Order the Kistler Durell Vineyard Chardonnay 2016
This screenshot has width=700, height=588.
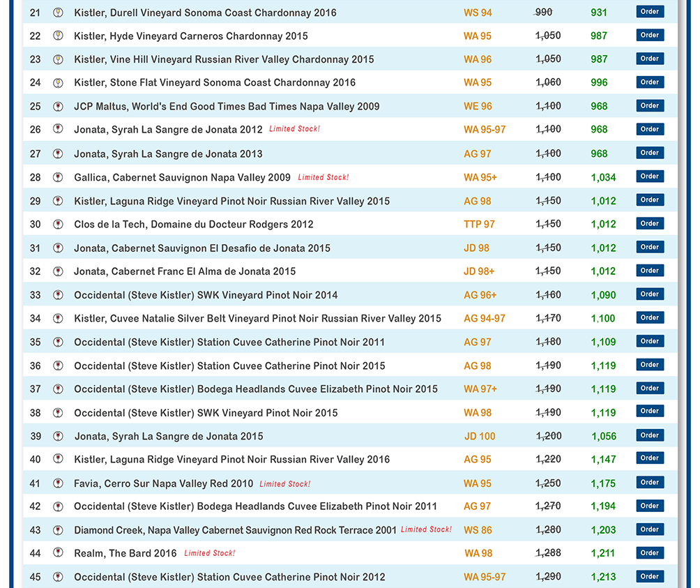pyautogui.click(x=650, y=12)
